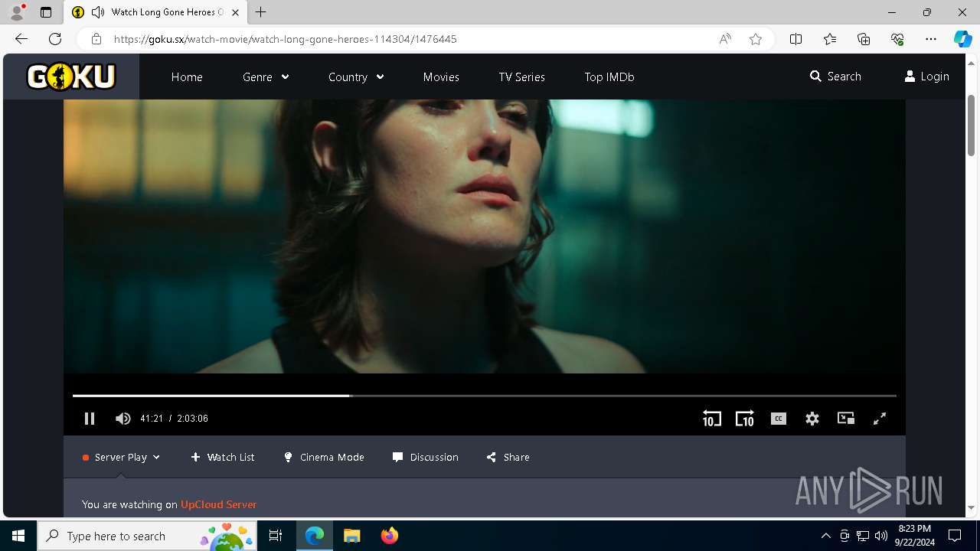Mute tab via speaker icon

point(98,12)
